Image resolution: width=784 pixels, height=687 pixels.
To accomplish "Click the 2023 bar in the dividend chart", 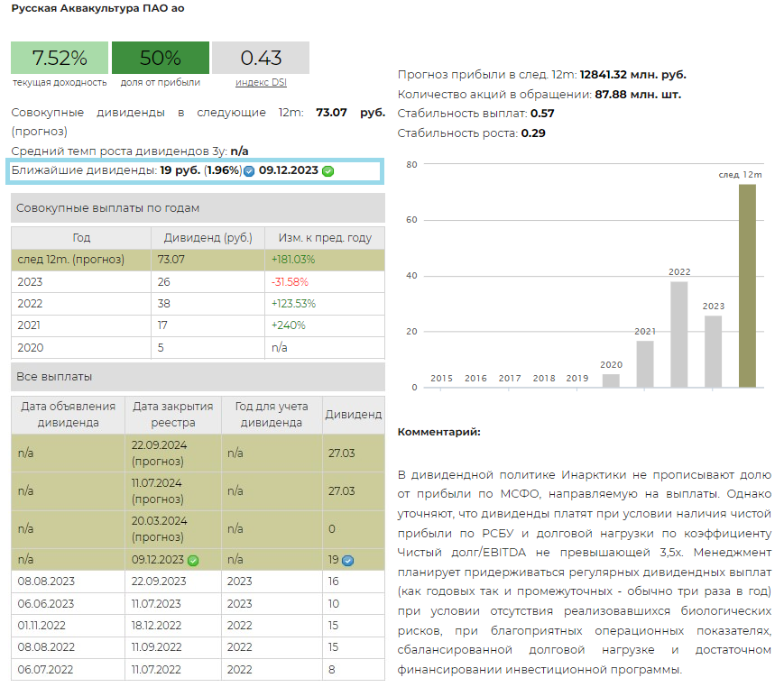I will coord(714,351).
